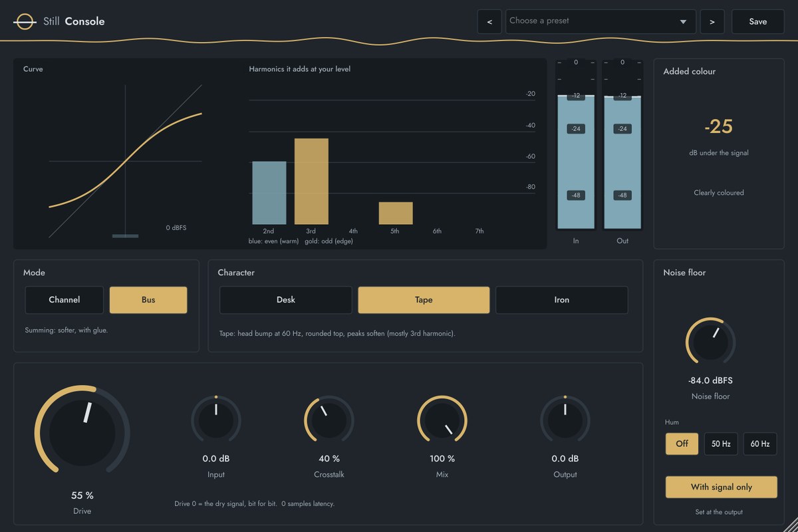Click the 3rd harmonic gold bar

[x=311, y=182]
